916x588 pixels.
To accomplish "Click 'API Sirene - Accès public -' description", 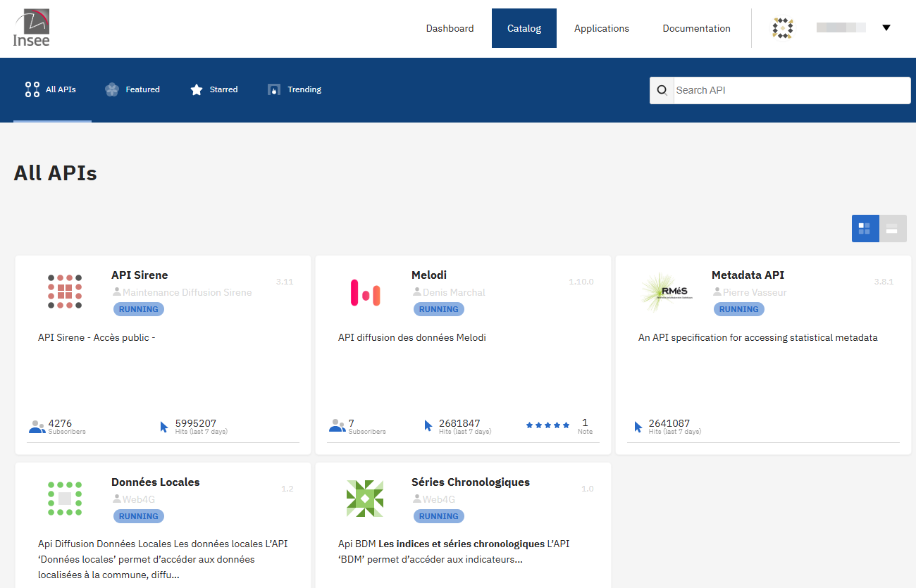I will click(97, 337).
